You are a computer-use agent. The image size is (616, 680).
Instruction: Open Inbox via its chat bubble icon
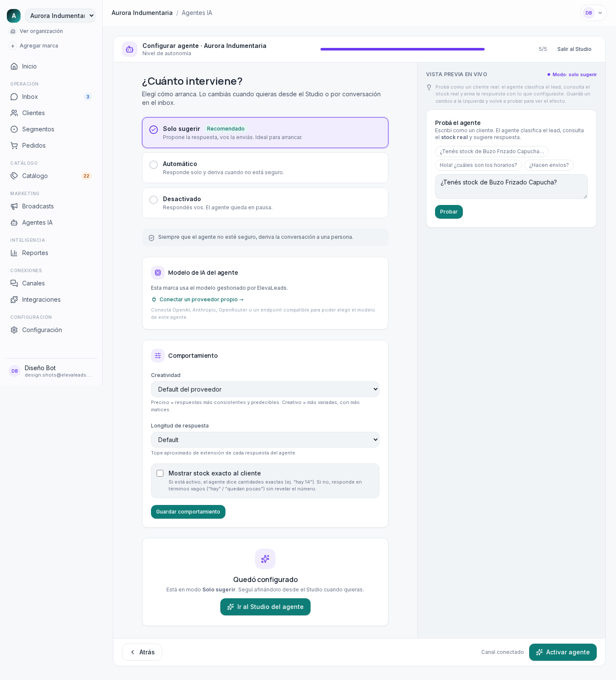pyautogui.click(x=14, y=97)
